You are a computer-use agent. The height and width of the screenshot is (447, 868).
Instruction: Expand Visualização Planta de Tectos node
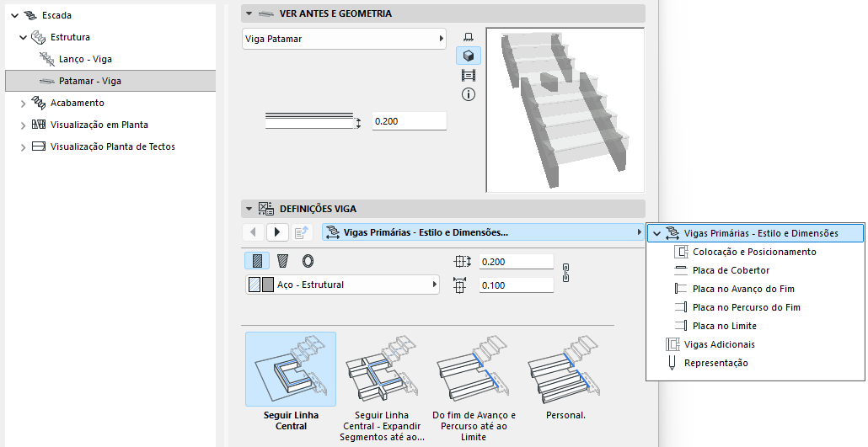[23, 147]
